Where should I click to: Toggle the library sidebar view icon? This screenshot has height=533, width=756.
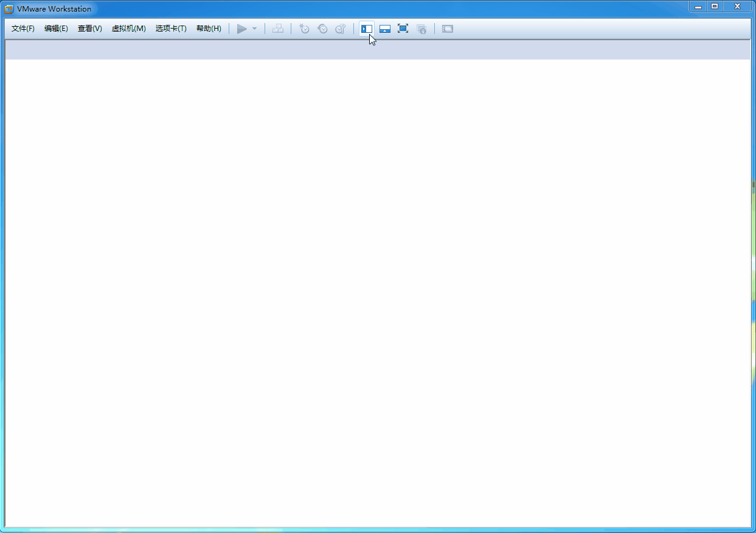(x=367, y=29)
